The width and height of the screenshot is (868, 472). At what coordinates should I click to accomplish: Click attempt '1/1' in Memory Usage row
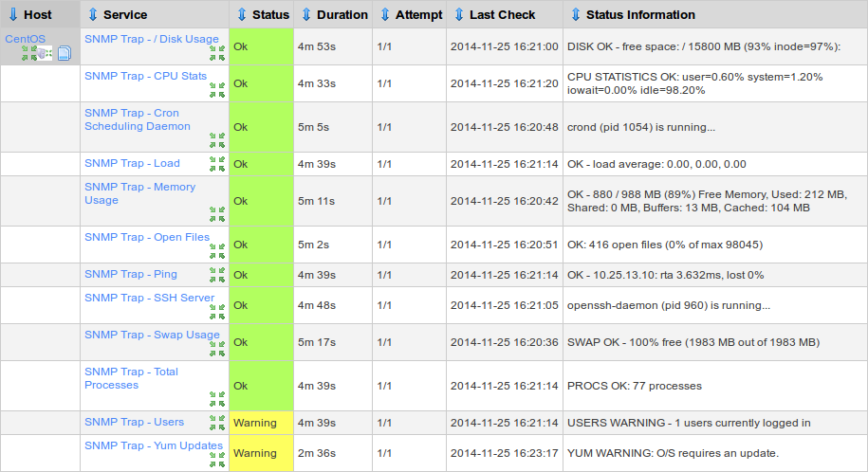click(x=384, y=201)
